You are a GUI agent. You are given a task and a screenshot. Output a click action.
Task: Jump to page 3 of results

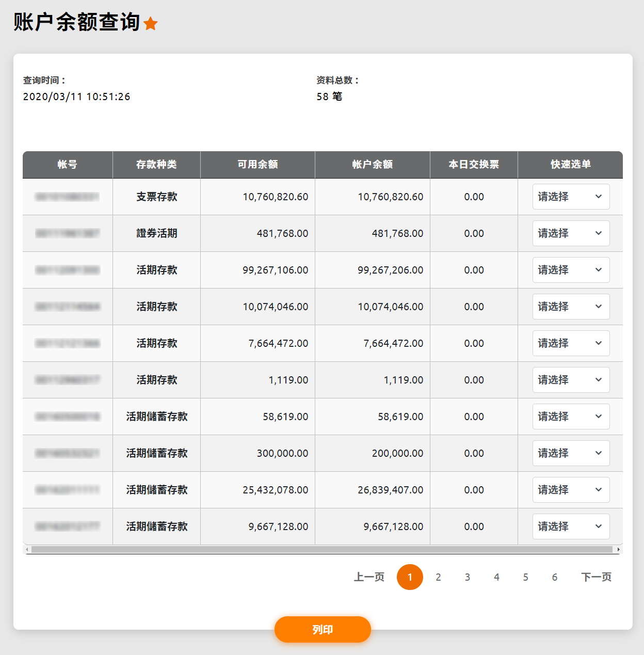468,577
